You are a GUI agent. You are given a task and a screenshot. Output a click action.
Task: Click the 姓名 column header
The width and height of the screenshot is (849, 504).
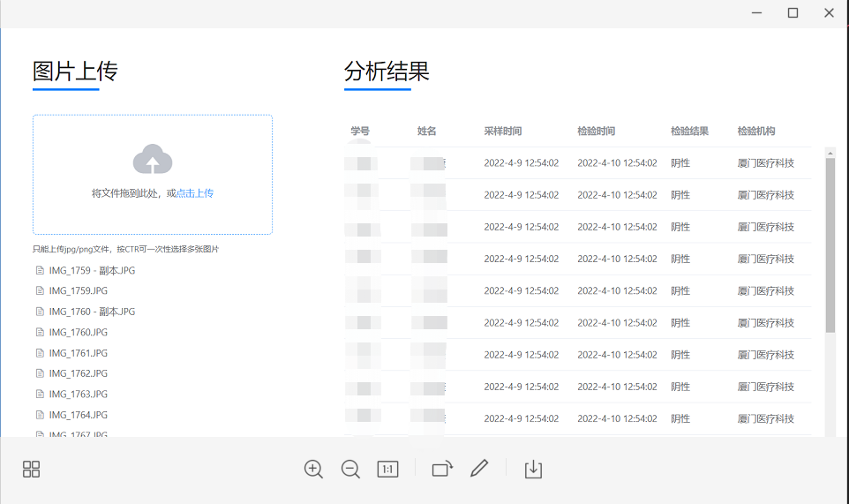tap(427, 132)
